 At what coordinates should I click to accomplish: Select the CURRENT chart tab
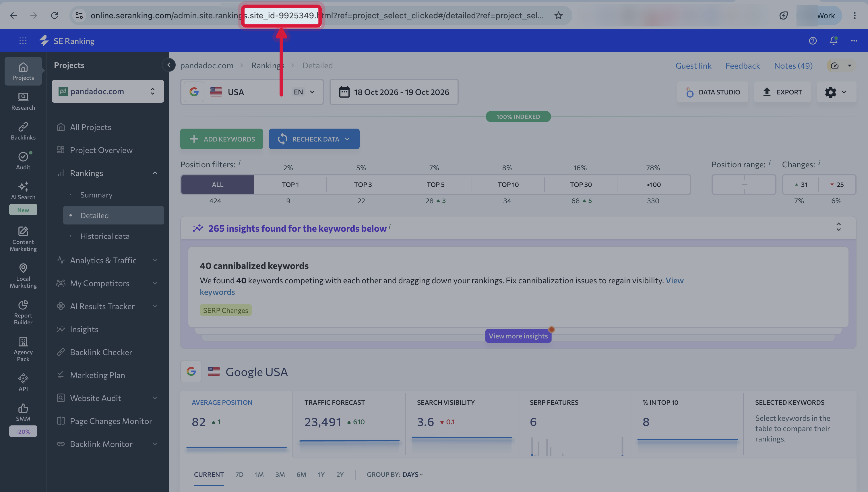[209, 474]
